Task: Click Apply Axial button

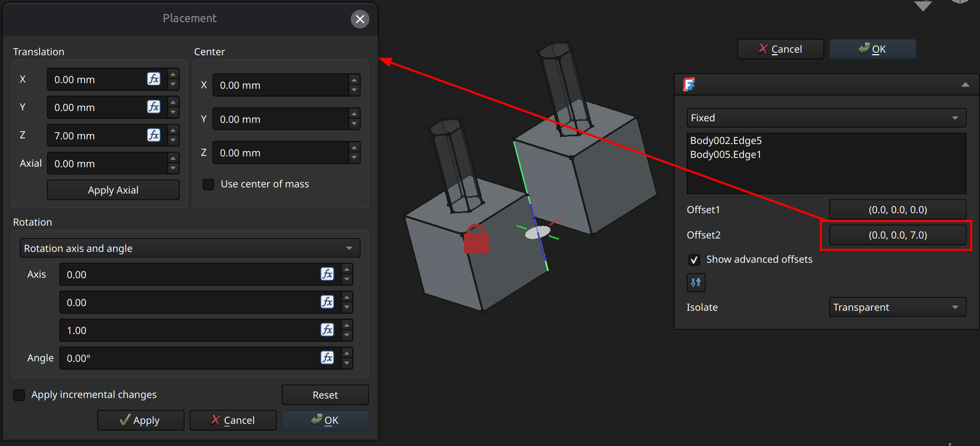Action: pyautogui.click(x=113, y=190)
